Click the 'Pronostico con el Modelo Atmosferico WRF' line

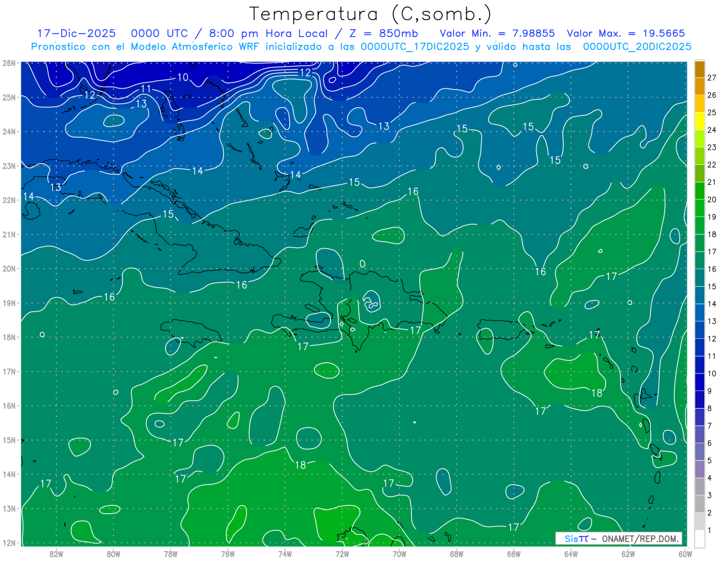361,47
